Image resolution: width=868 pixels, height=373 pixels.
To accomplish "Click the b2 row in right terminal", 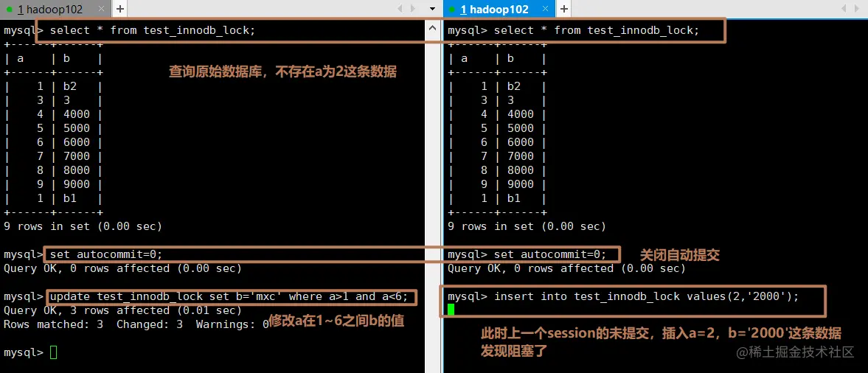I will [497, 86].
